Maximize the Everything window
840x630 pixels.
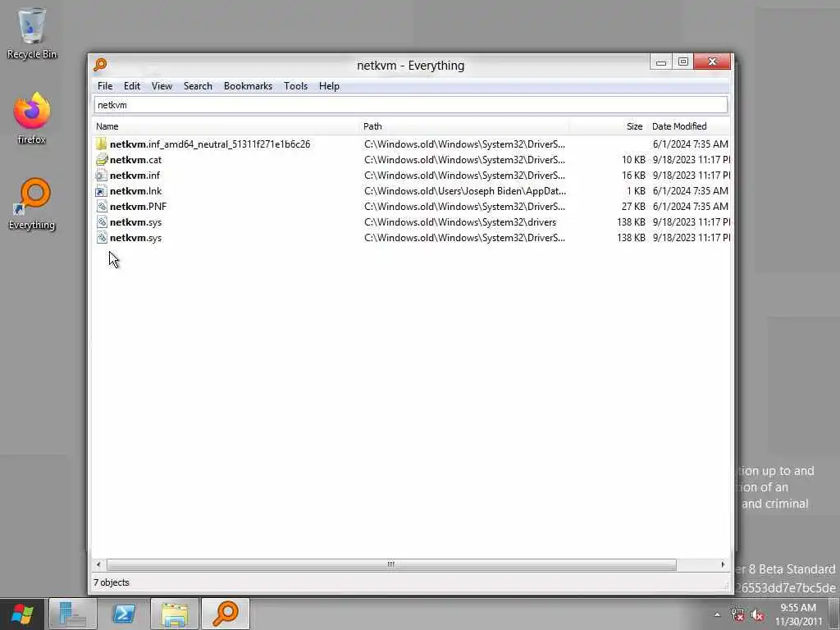[683, 62]
